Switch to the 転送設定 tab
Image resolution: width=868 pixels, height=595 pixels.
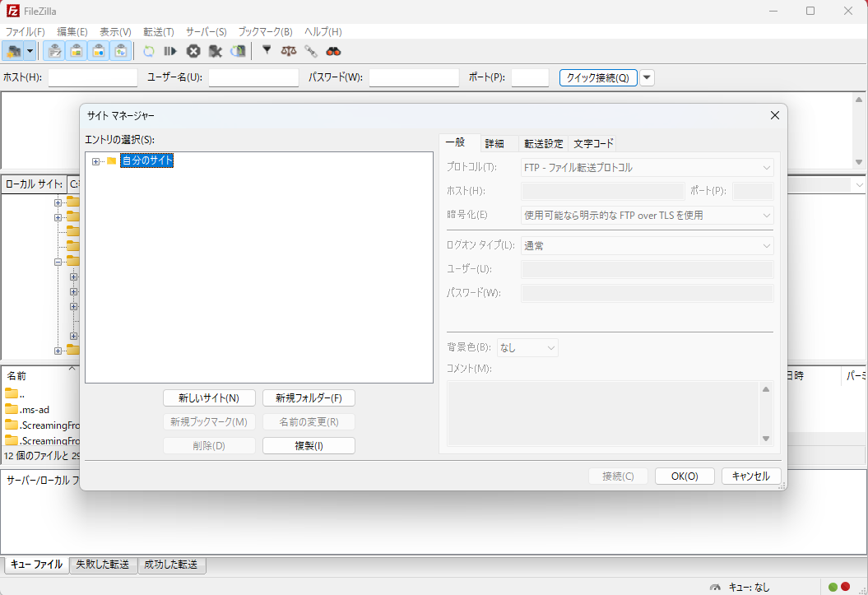[x=544, y=144]
